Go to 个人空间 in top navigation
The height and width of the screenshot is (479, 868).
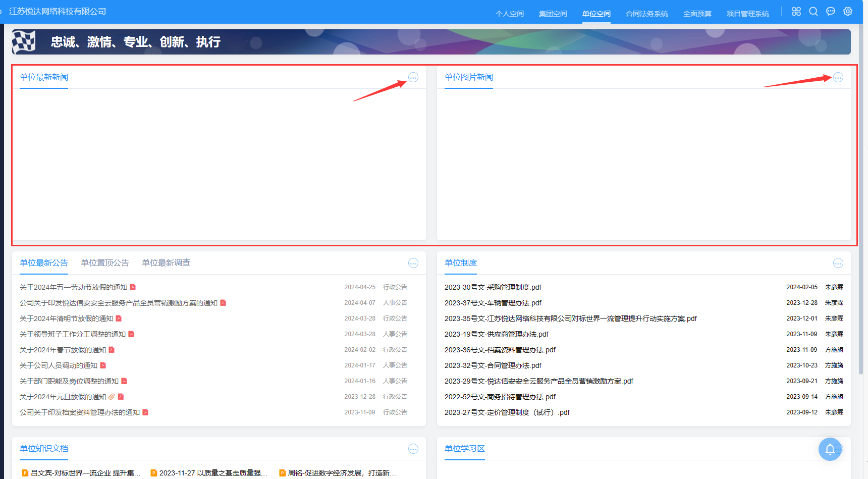point(510,14)
